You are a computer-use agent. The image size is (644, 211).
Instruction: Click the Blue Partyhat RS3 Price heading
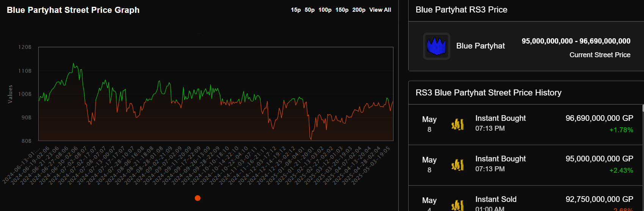tap(461, 10)
